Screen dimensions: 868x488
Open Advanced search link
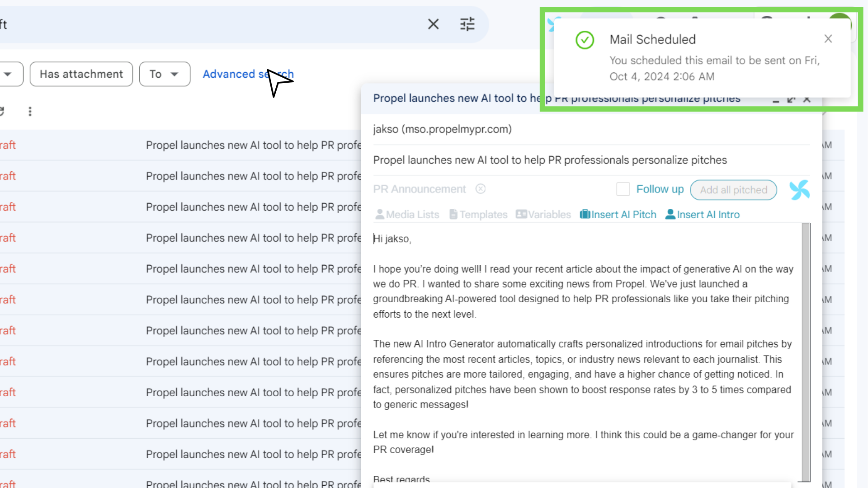(248, 74)
